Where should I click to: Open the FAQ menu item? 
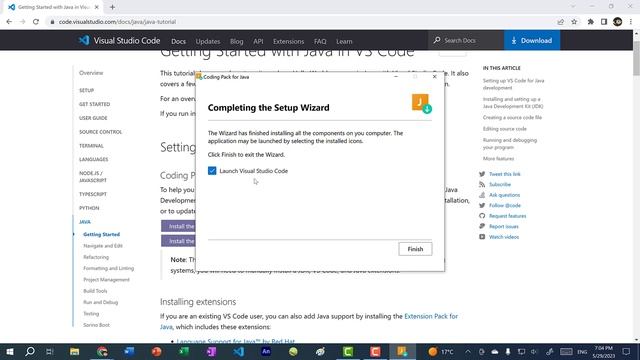pyautogui.click(x=320, y=41)
